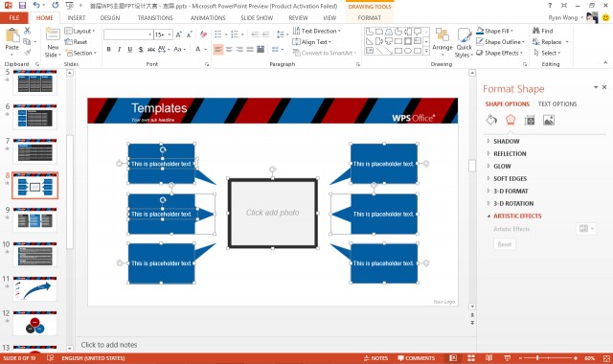This screenshot has height=364, width=613.
Task: Click the ENGLISH (UNITED STATES) language indicator
Action: point(93,358)
